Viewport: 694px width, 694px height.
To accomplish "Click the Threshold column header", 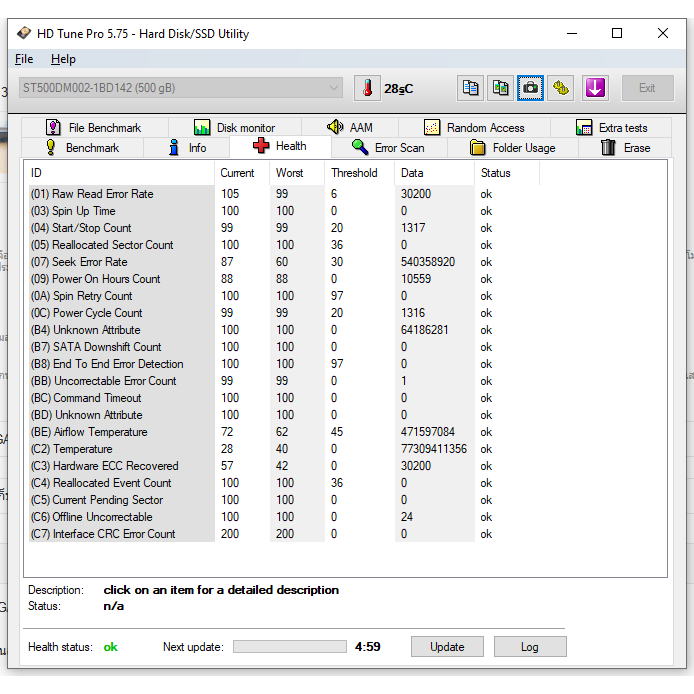I will 354,173.
